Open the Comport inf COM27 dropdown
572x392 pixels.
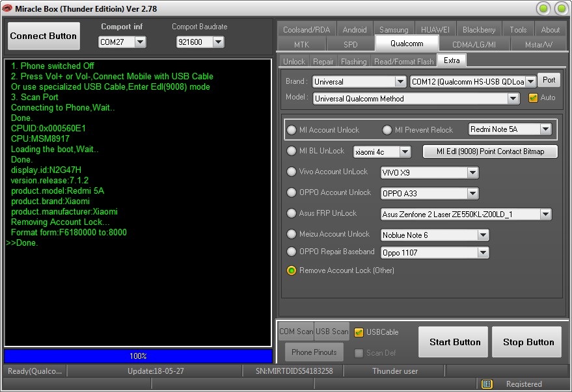tap(140, 42)
